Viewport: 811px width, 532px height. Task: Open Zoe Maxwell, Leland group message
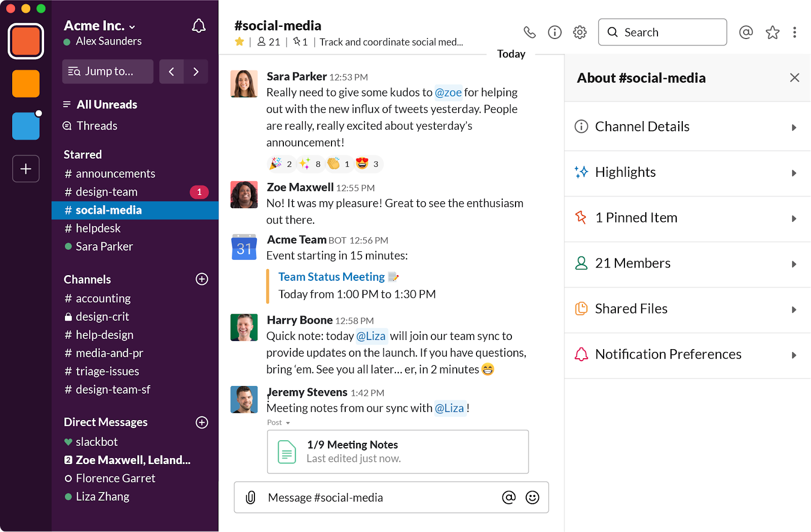pos(135,460)
